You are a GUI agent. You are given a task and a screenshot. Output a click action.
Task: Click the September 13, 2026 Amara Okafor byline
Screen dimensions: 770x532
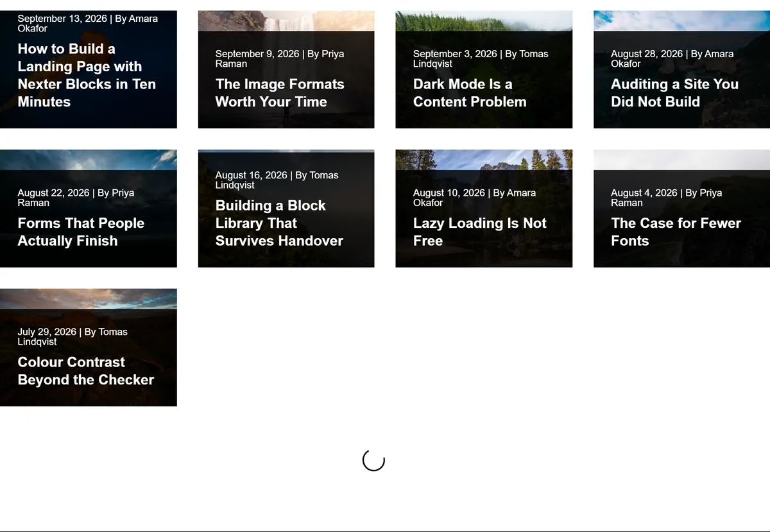[87, 23]
